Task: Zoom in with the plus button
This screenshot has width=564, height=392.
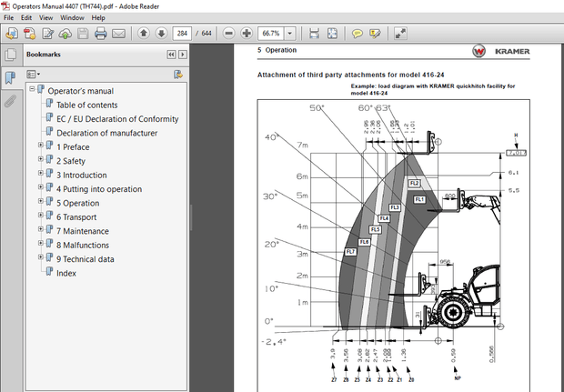Action: coord(247,34)
